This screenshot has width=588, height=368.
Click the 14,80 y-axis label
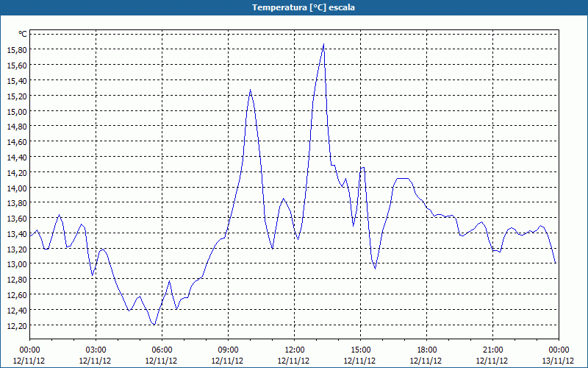click(17, 126)
